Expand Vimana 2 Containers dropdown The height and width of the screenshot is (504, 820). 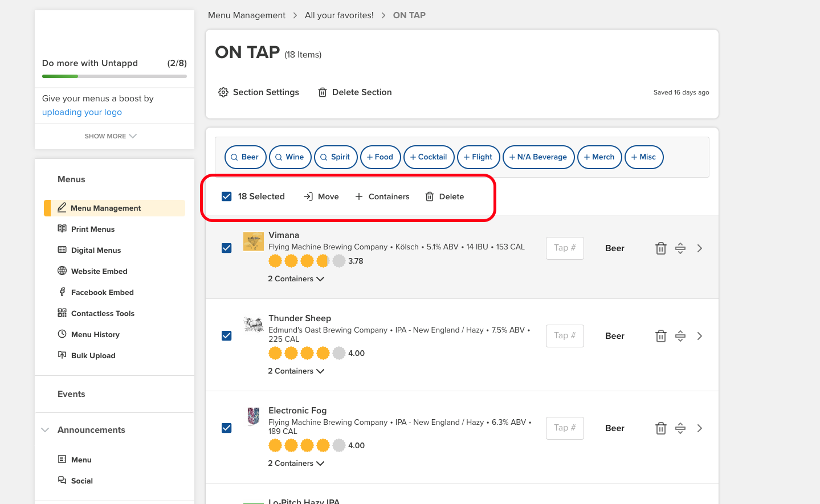[296, 279]
